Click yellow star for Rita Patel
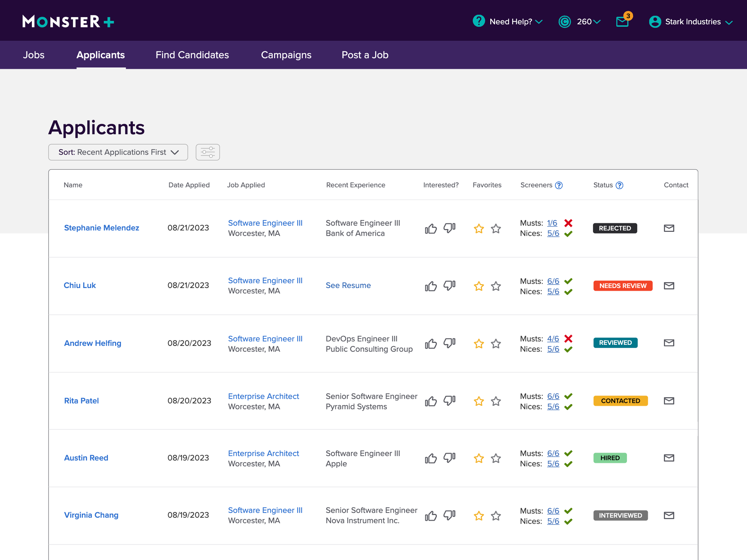 [479, 401]
